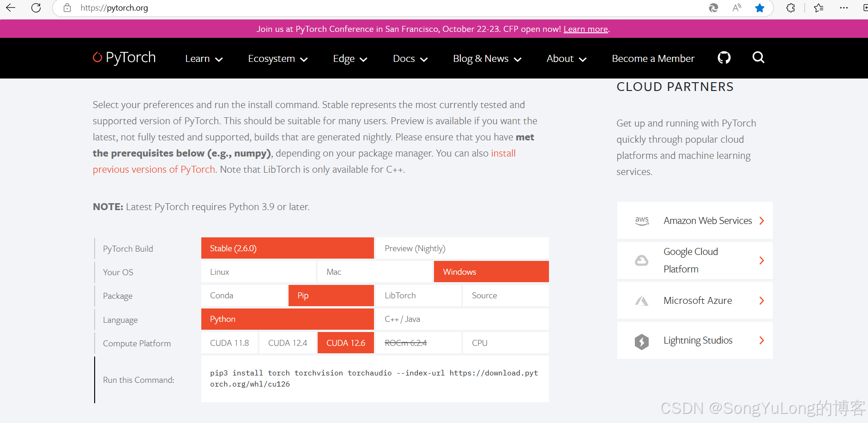
Task: Click the PyTorch Build row label
Action: pos(128,248)
